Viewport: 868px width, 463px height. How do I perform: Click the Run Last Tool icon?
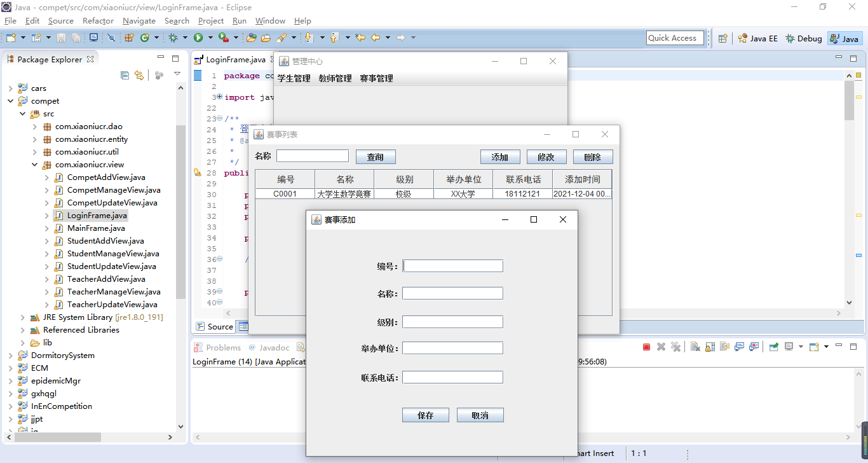tap(223, 38)
